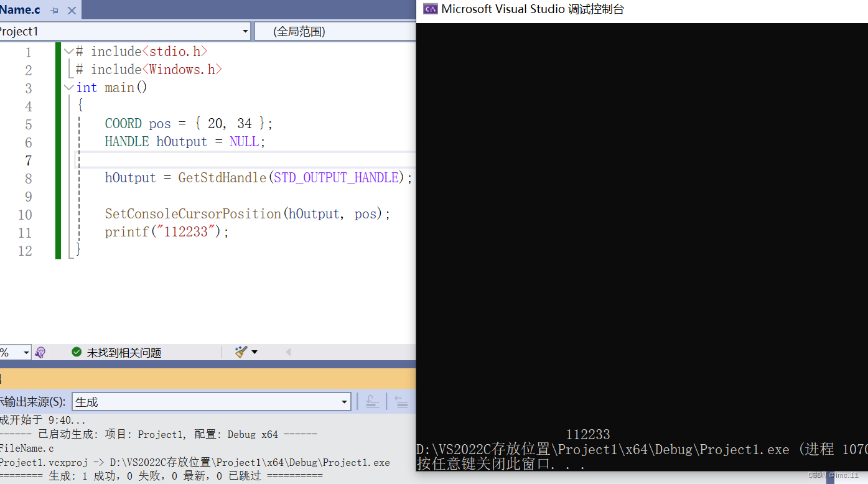868x484 pixels.
Task: Click the printf("112233") line
Action: (167, 232)
